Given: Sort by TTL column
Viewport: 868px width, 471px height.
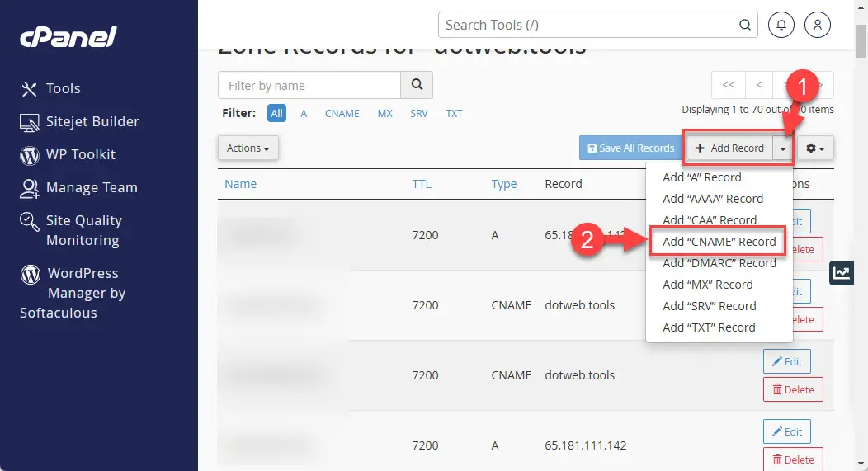Looking at the screenshot, I should [x=422, y=184].
